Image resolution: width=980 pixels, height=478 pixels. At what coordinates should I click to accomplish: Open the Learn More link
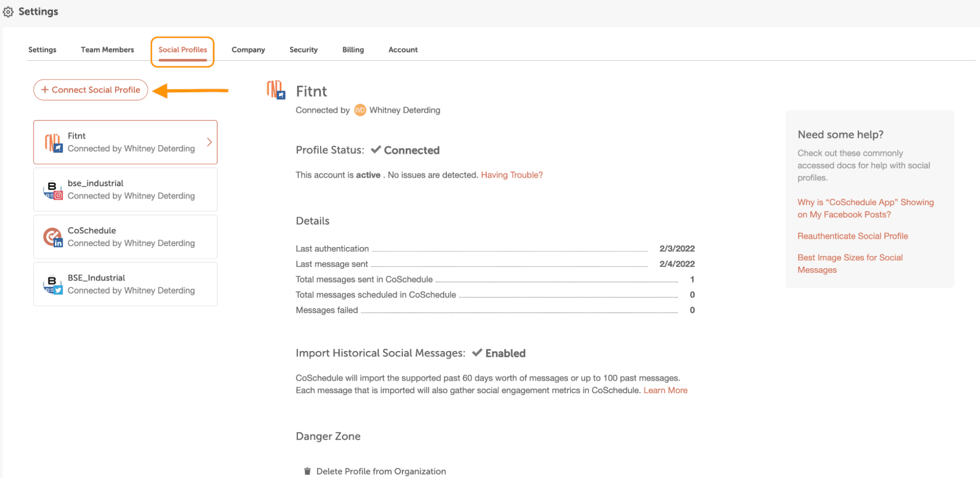tap(665, 390)
